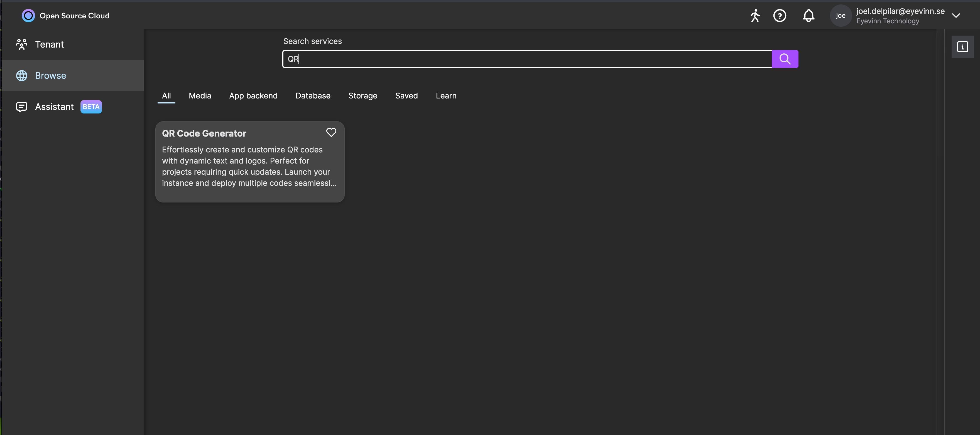
Task: Click the purple search magnifier button
Action: pyautogui.click(x=785, y=59)
